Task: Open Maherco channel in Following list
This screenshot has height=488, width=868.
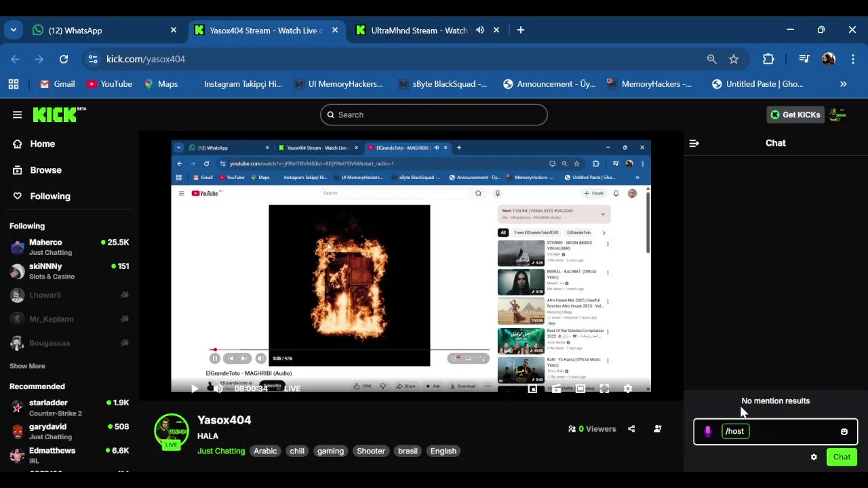Action: click(69, 247)
